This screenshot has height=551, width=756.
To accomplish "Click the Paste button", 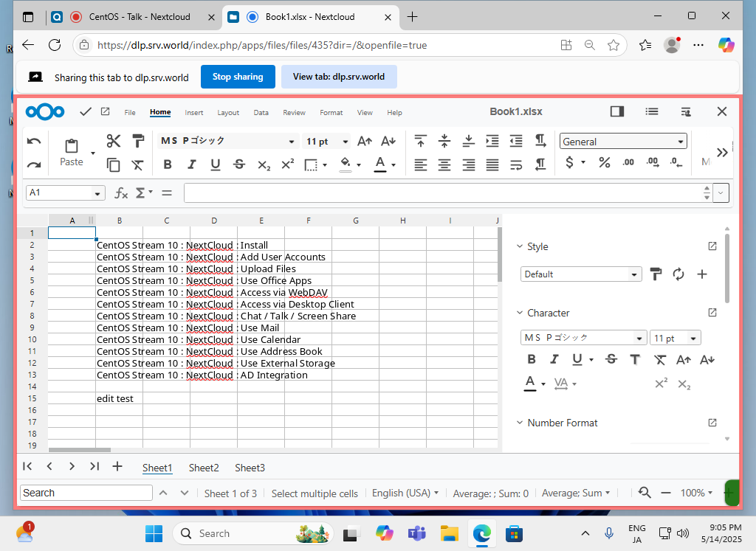I will [72, 153].
